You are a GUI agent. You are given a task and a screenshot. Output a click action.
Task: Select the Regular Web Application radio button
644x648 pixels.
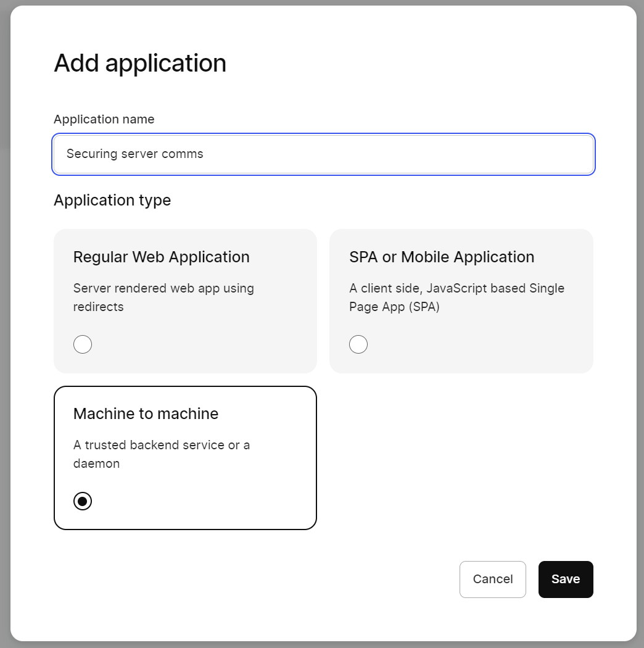click(83, 344)
